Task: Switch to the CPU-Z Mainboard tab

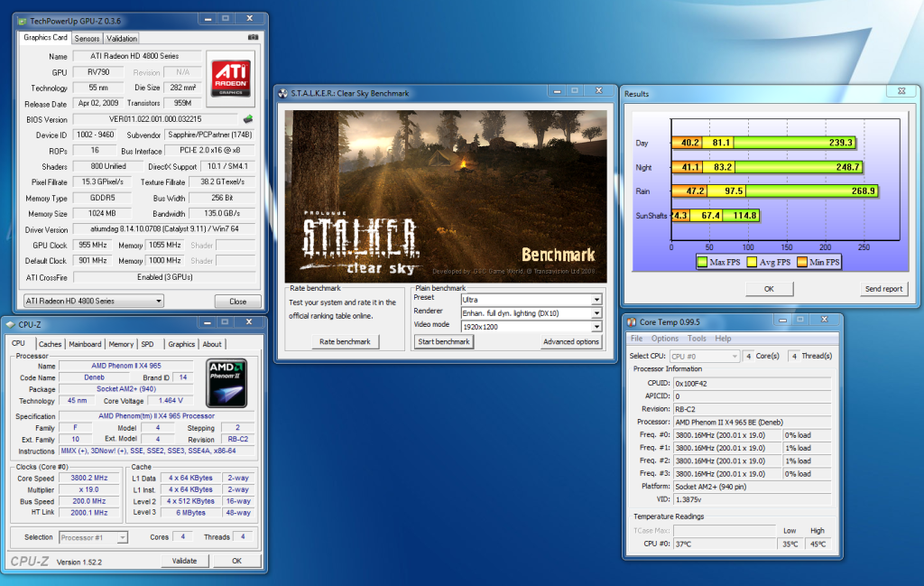Action: pos(85,344)
